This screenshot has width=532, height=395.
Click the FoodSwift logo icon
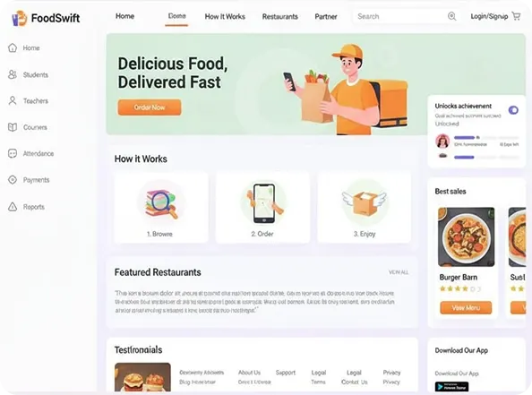20,18
